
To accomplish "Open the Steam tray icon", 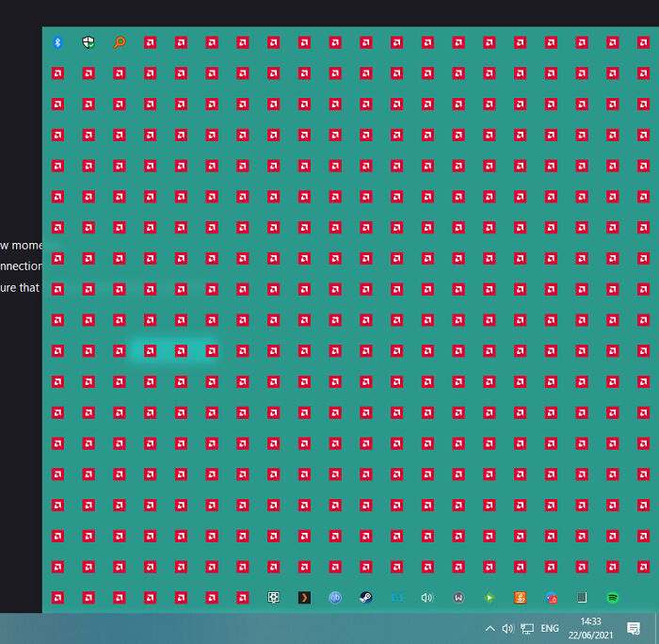I will [x=365, y=597].
